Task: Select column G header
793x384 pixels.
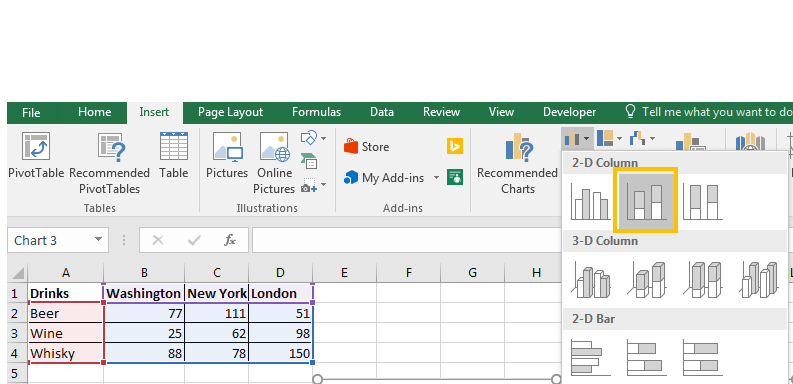Action: [472, 273]
